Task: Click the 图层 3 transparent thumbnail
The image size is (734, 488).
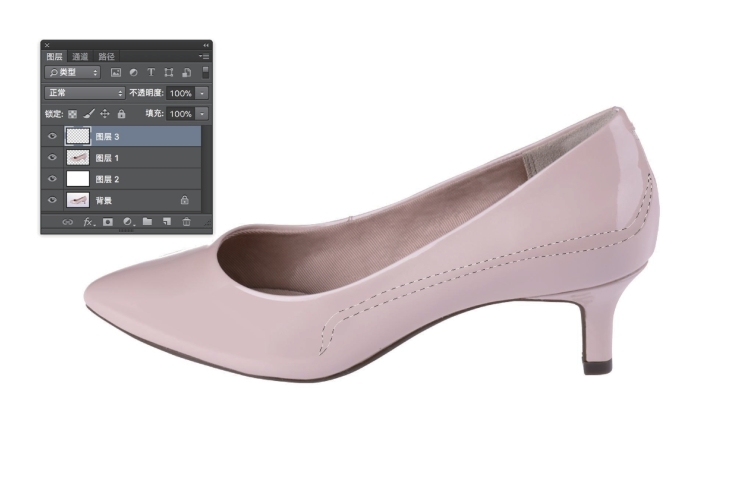Action: 78,136
